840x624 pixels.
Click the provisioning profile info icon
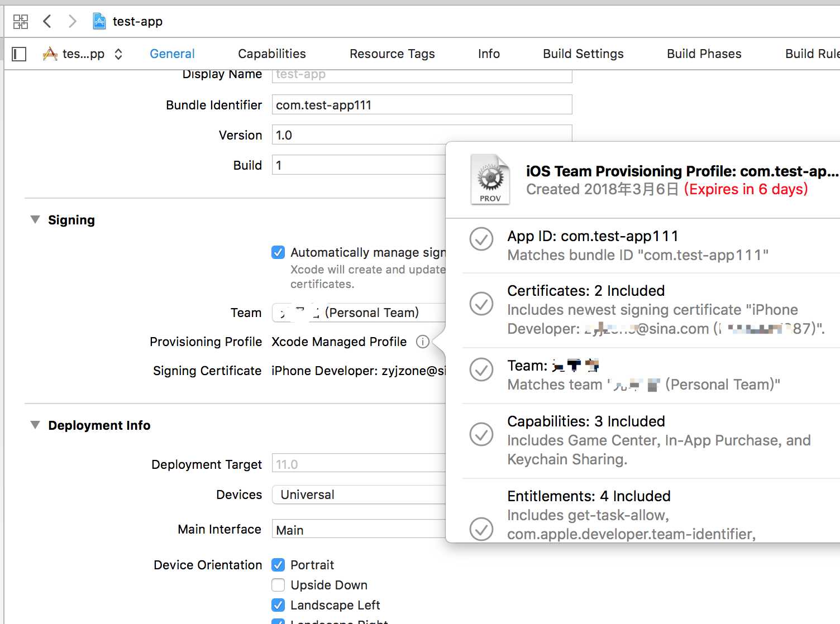[423, 342]
